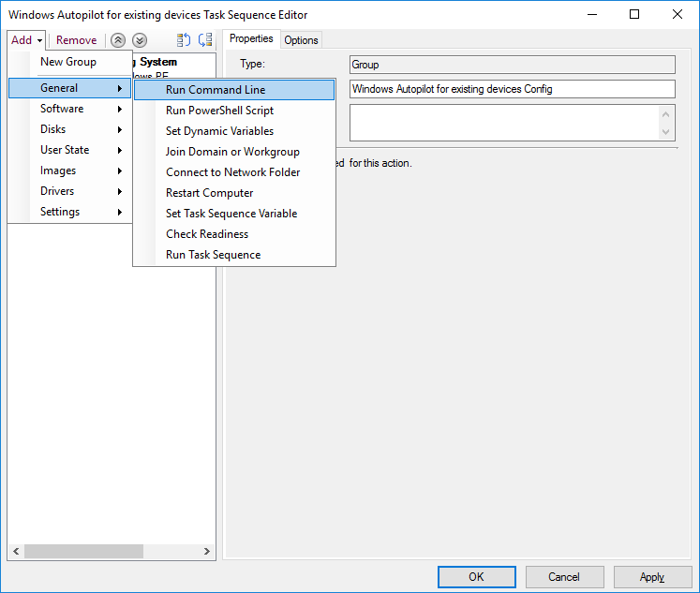
Task: Add Set Task Sequence Variable step
Action: 234,214
